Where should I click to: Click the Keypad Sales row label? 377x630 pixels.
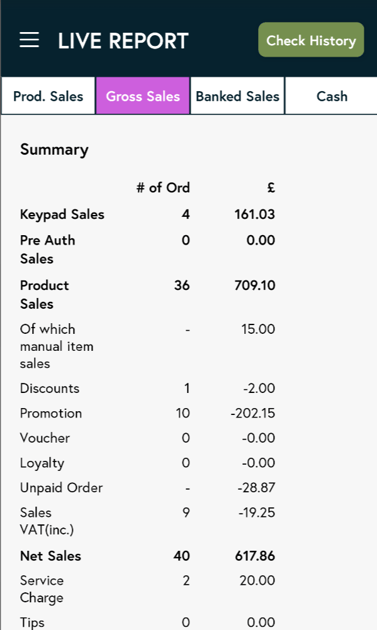(x=62, y=215)
